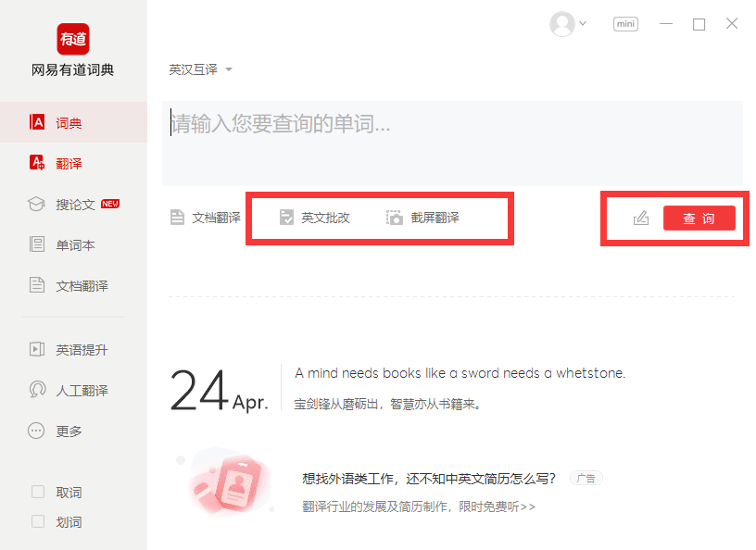
Task: Enable the 划词 checkbox
Action: coord(38,521)
